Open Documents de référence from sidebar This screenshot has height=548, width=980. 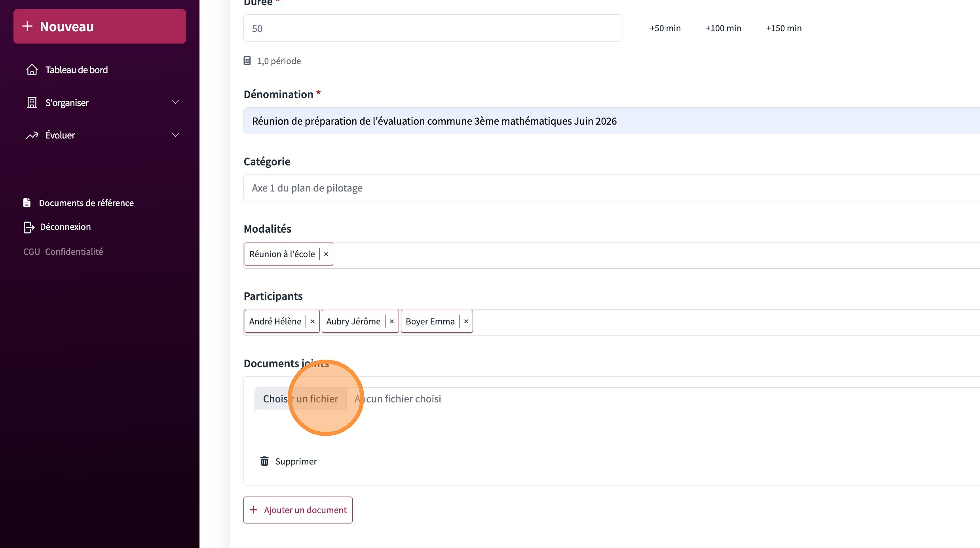(x=86, y=203)
